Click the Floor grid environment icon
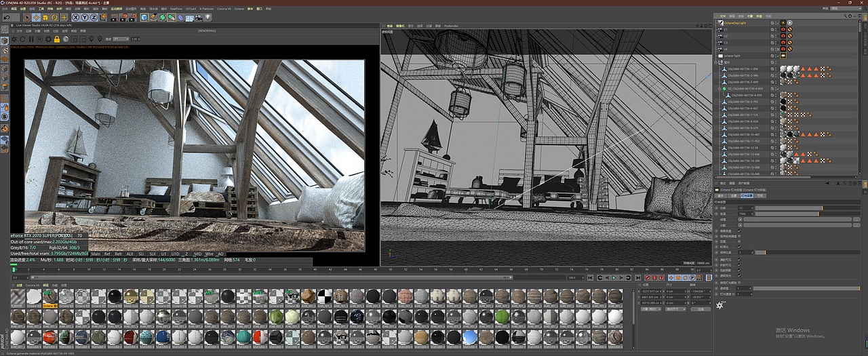 [189, 17]
